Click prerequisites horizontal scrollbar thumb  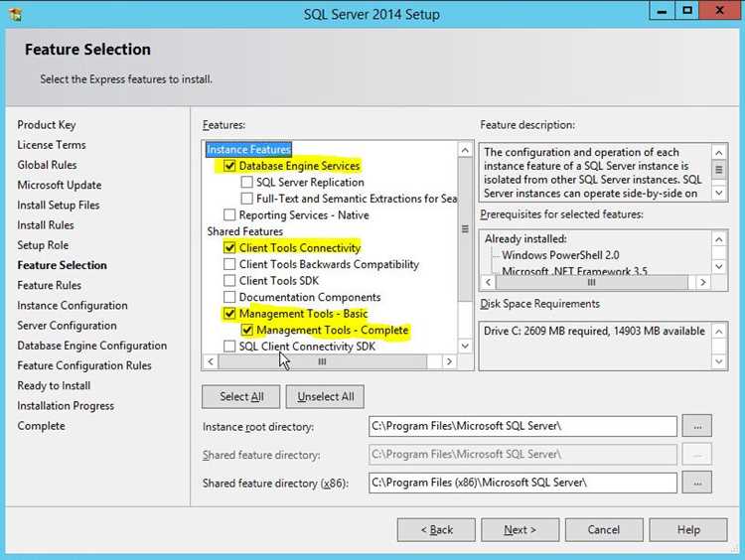tap(592, 282)
